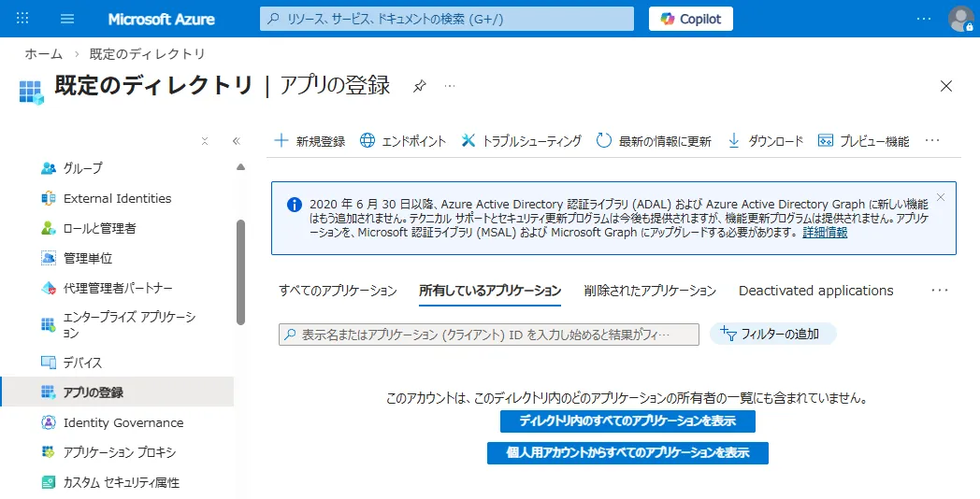Click the ロールと管理者 icon
980x499 pixels.
point(49,229)
